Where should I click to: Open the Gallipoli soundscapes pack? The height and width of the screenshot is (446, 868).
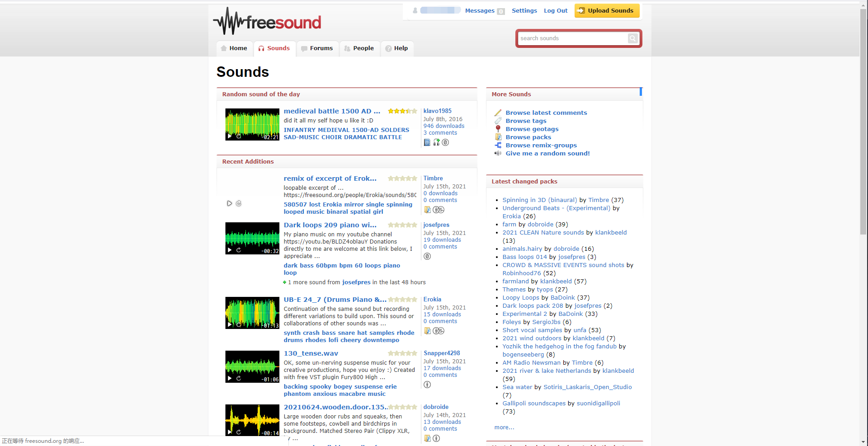click(534, 404)
